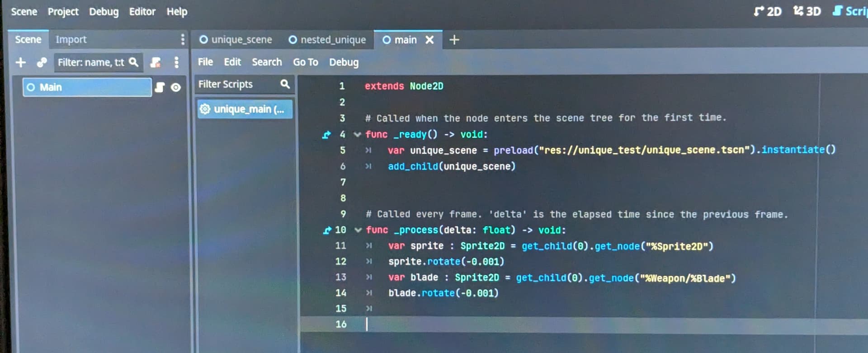Open the Scene menu
The height and width of the screenshot is (353, 868).
click(x=24, y=11)
